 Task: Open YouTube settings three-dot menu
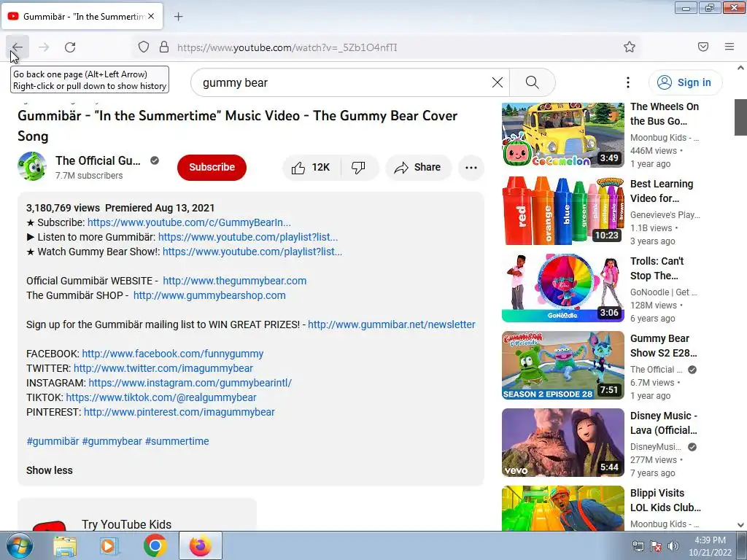628,82
